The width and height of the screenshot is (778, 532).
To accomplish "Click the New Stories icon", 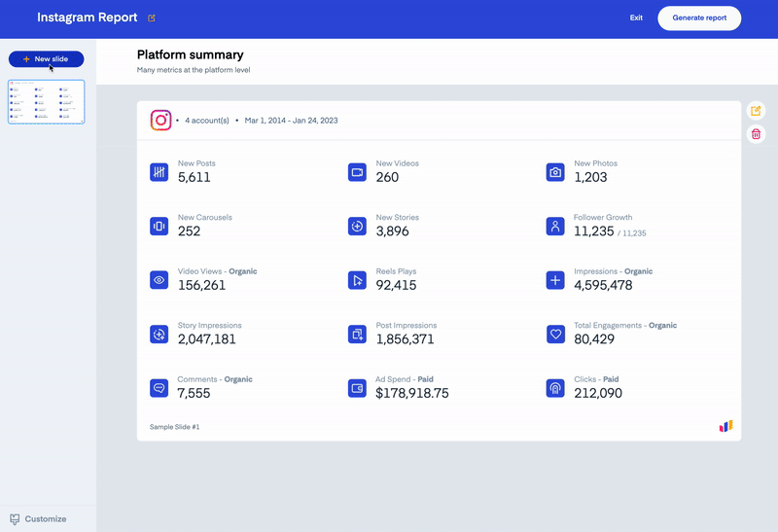I will [357, 227].
